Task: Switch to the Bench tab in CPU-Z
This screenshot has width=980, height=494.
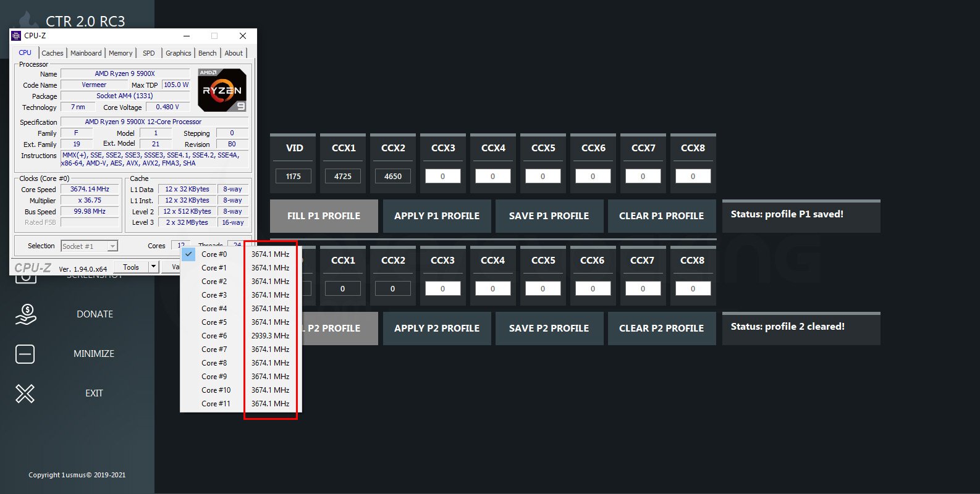Action: [x=208, y=53]
